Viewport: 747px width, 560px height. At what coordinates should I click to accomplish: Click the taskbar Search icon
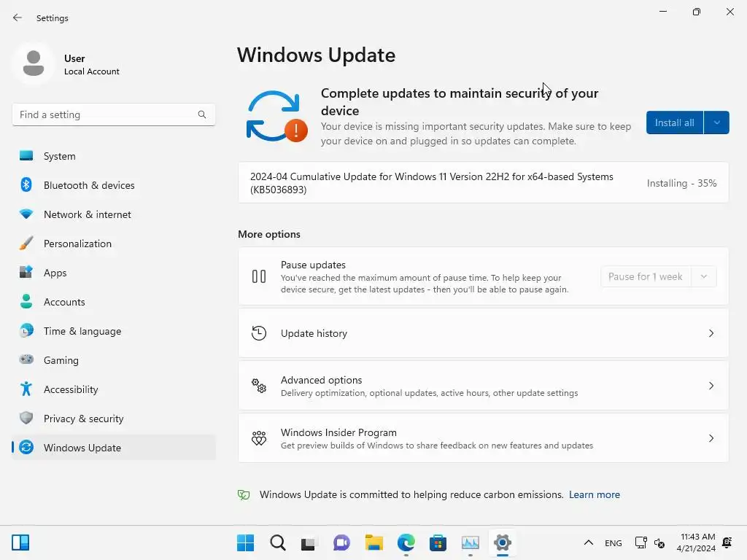click(278, 542)
